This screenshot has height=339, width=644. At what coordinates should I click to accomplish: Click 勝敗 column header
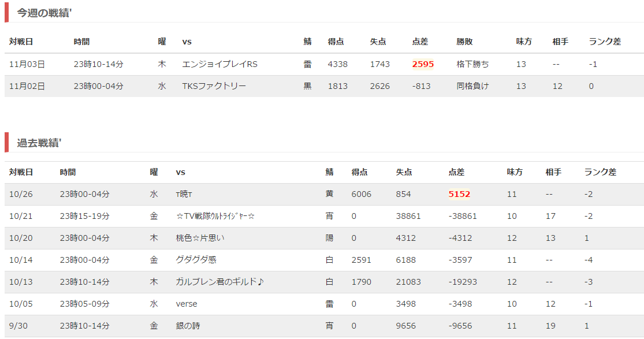(x=464, y=42)
